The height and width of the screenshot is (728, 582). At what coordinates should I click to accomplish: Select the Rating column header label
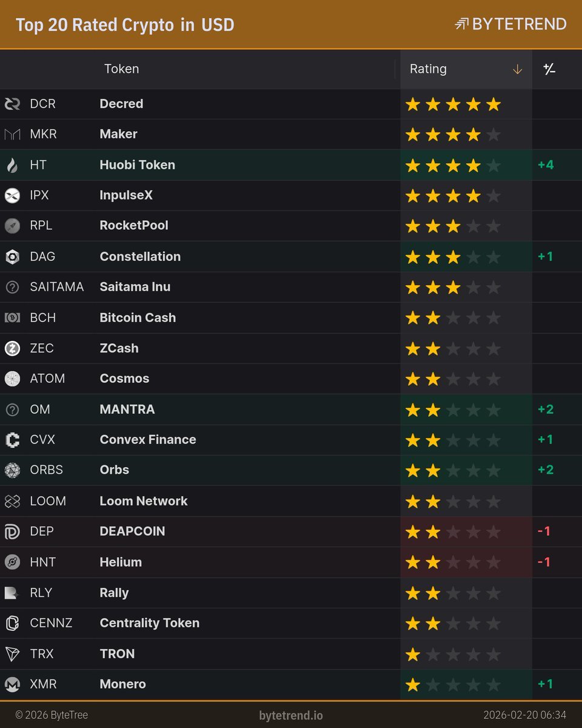(428, 69)
